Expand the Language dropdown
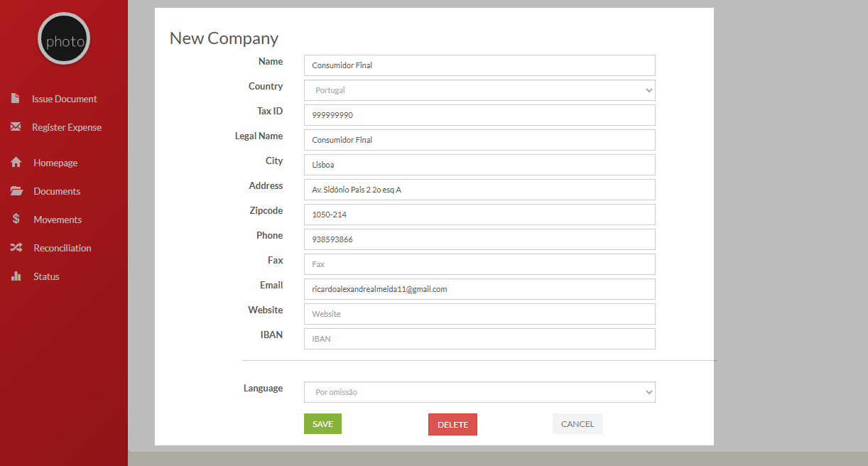Image resolution: width=868 pixels, height=466 pixels. [479, 392]
